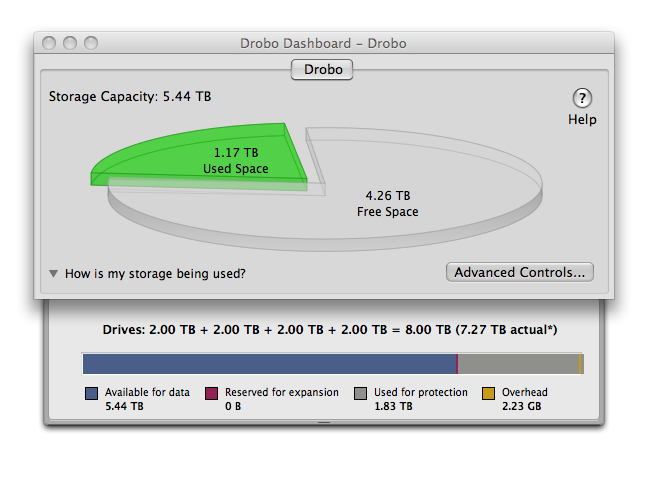Click the Help text label

coord(582,120)
